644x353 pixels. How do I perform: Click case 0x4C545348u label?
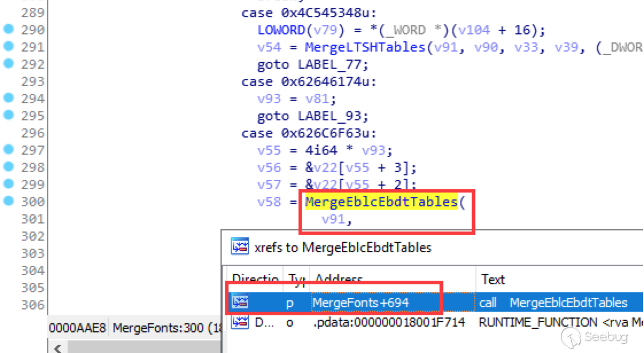309,13
